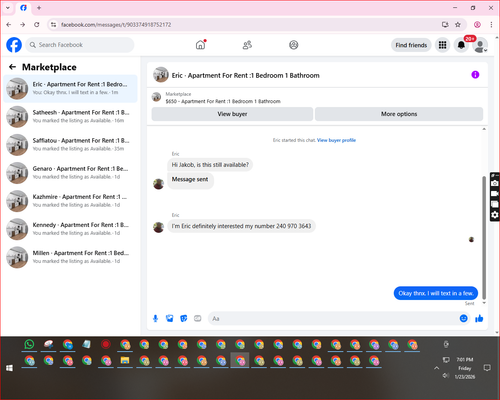
Task: Show hidden system tray icons chevron
Action: pyautogui.click(x=436, y=368)
